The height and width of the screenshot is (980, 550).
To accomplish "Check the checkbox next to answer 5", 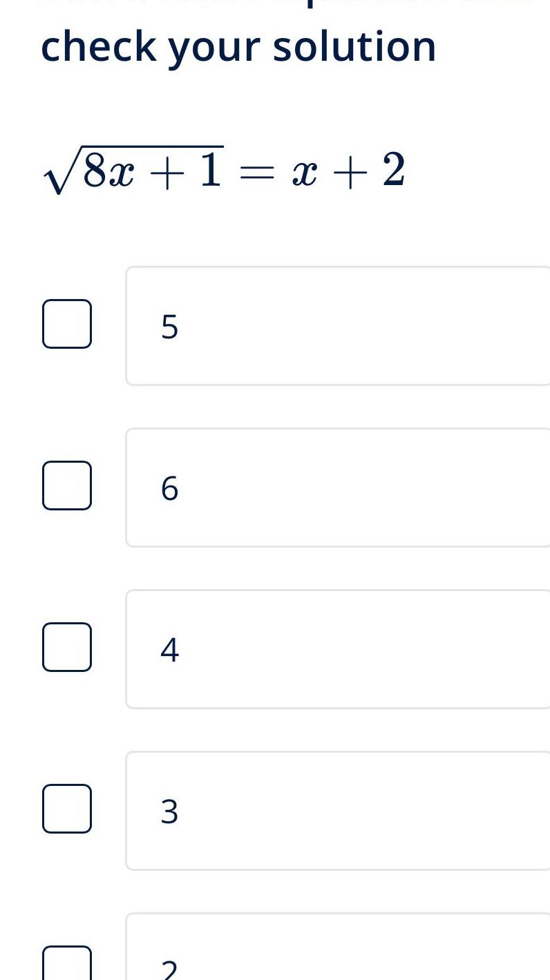I will click(67, 323).
